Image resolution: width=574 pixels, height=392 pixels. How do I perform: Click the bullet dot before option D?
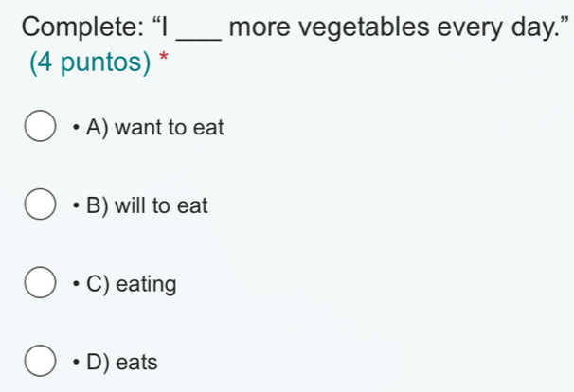click(x=74, y=362)
